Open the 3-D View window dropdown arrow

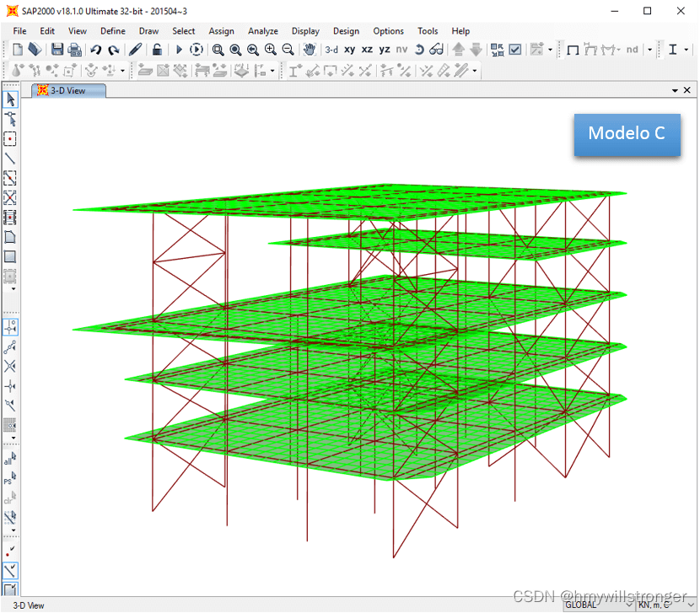click(673, 89)
